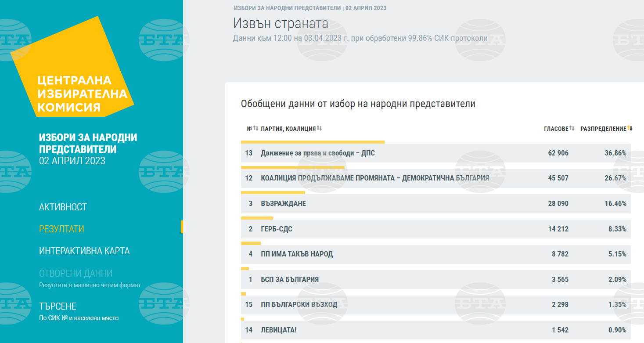The width and height of the screenshot is (644, 343).
Task: Toggle sort arrows next to РАЗПРЕДЕЛЕНИЕ
Action: tap(630, 128)
